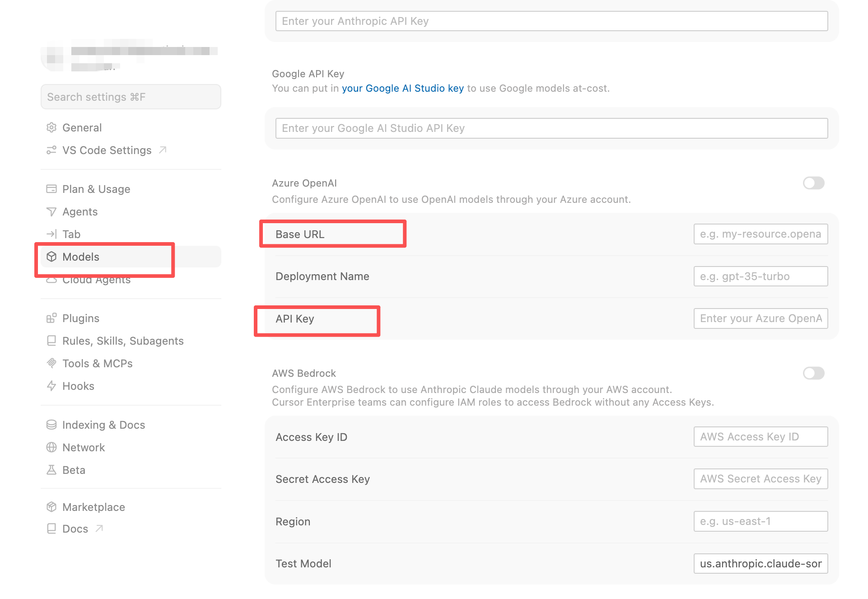Click the VS Code Settings sliders icon
The height and width of the screenshot is (599, 868).
pos(51,150)
